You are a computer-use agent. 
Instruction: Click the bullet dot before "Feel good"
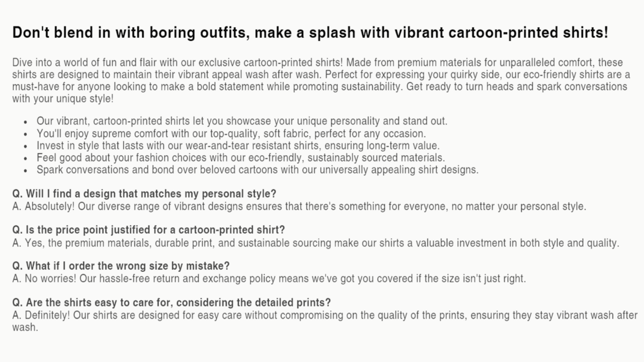(x=25, y=158)
